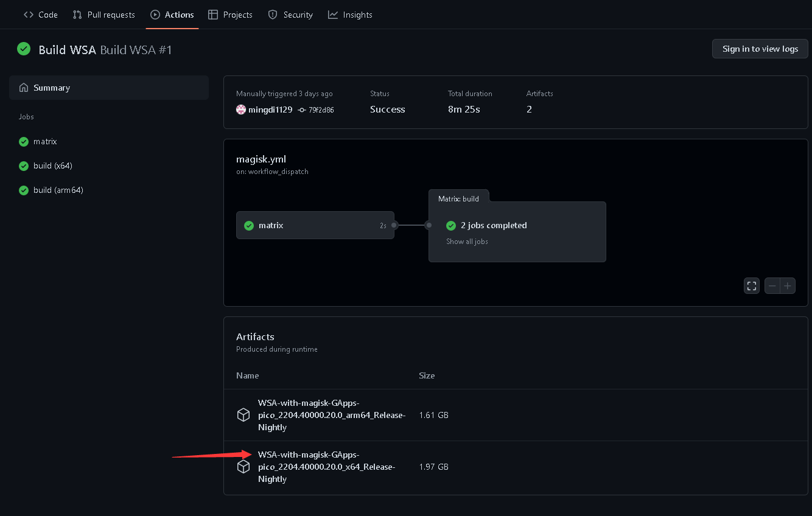Click the Code brackets icon

point(29,15)
